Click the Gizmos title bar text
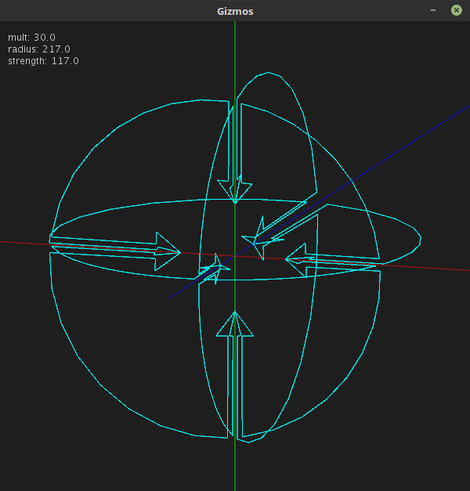The height and width of the screenshot is (491, 470). pyautogui.click(x=235, y=11)
